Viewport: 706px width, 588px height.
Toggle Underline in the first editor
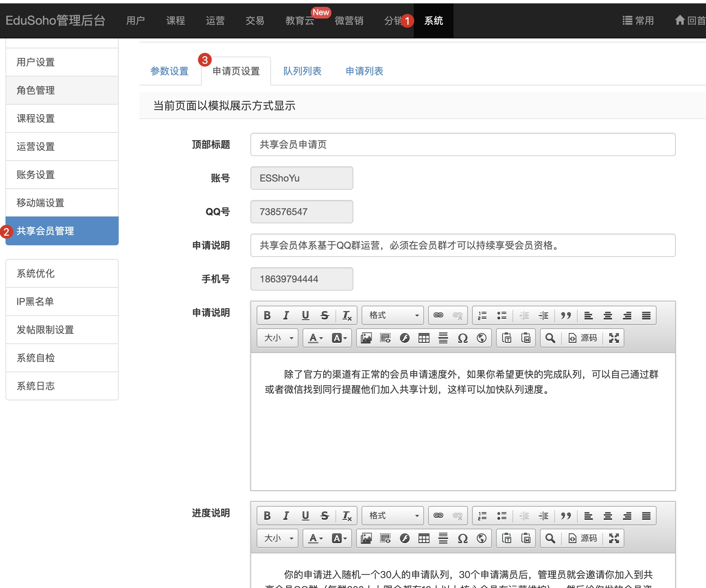click(x=305, y=315)
